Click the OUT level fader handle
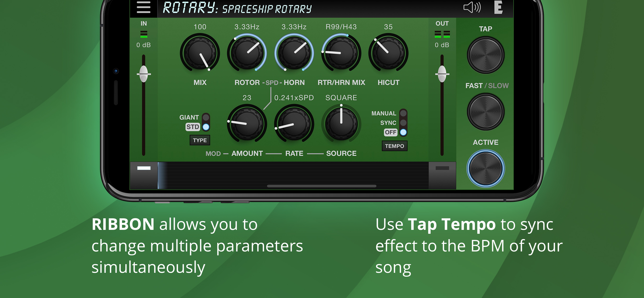Image resolution: width=644 pixels, height=298 pixels. [x=442, y=74]
